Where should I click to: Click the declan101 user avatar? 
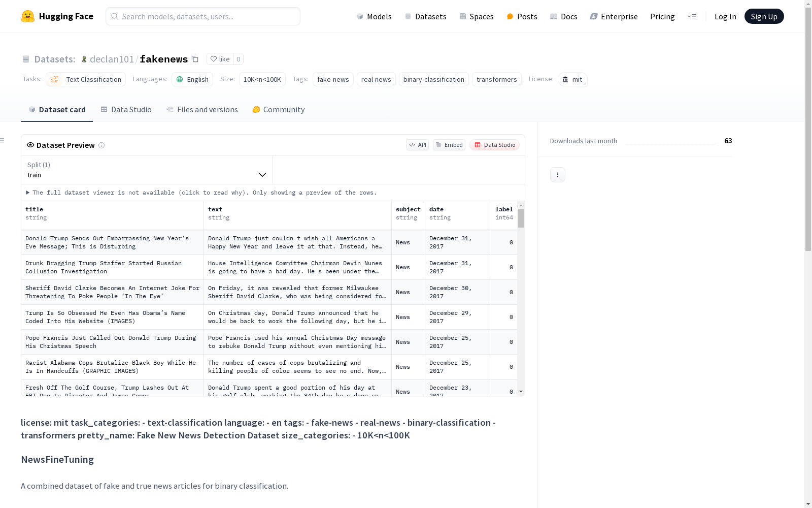pos(84,59)
